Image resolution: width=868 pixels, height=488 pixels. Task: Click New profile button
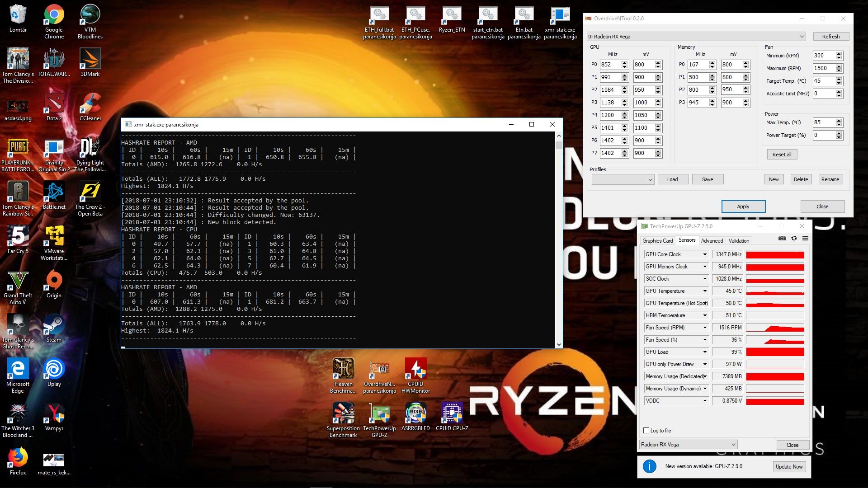tap(774, 179)
